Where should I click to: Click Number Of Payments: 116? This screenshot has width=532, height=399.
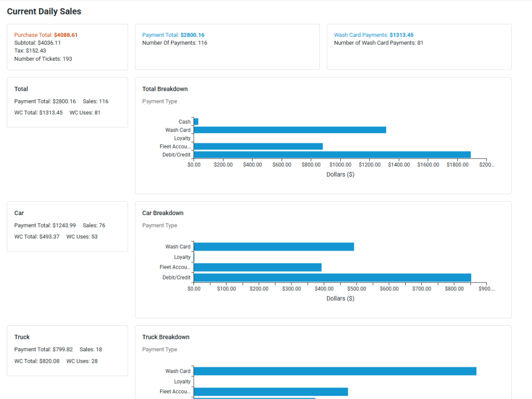[175, 43]
